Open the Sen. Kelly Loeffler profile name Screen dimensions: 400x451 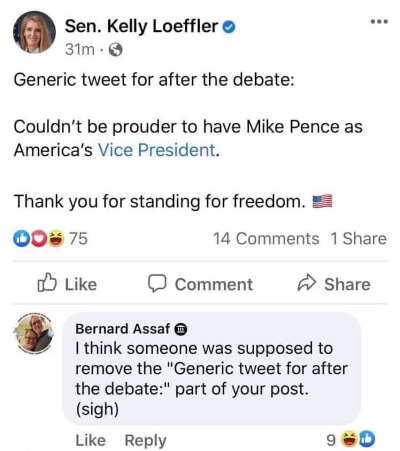[141, 26]
